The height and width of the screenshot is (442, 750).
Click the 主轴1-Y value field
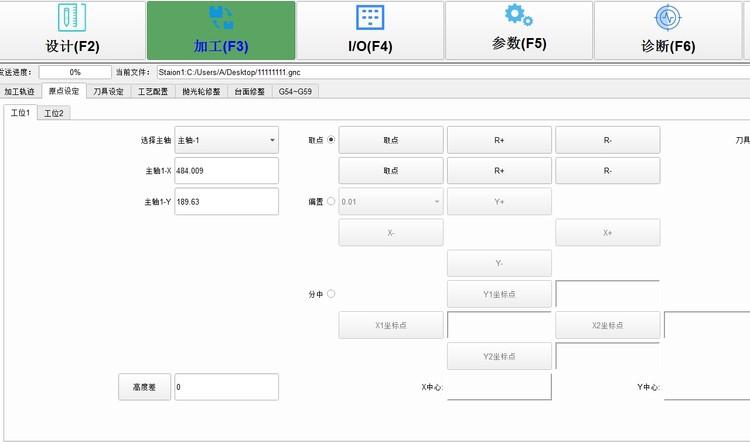tap(226, 202)
